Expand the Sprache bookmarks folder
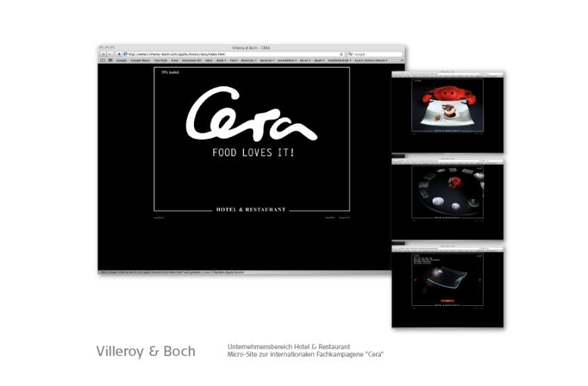The width and height of the screenshot is (588, 386). click(x=267, y=61)
